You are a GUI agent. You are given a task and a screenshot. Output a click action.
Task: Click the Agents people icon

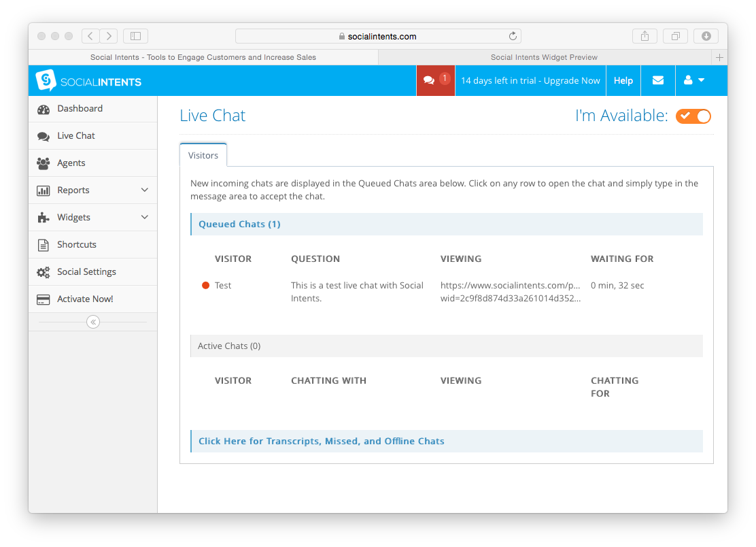pyautogui.click(x=44, y=163)
